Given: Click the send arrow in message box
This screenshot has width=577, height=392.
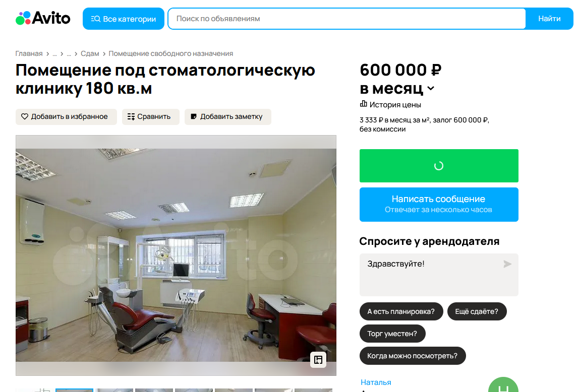Looking at the screenshot, I should (x=507, y=264).
